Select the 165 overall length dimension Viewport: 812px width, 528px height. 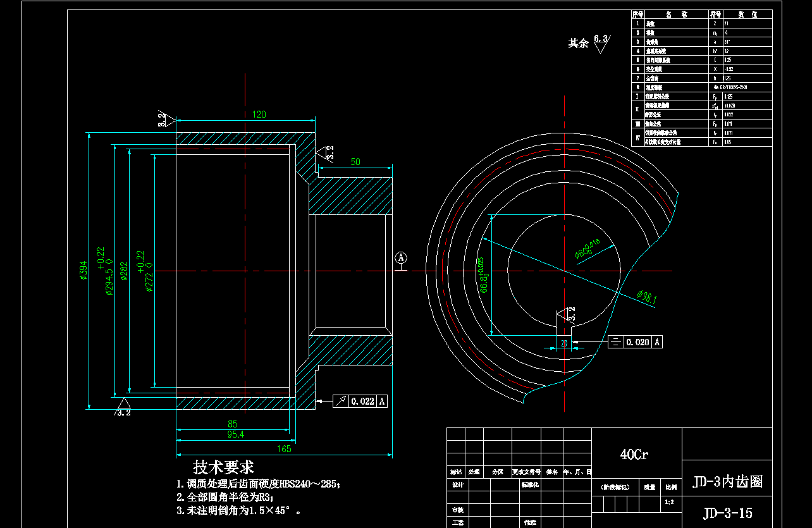click(283, 449)
